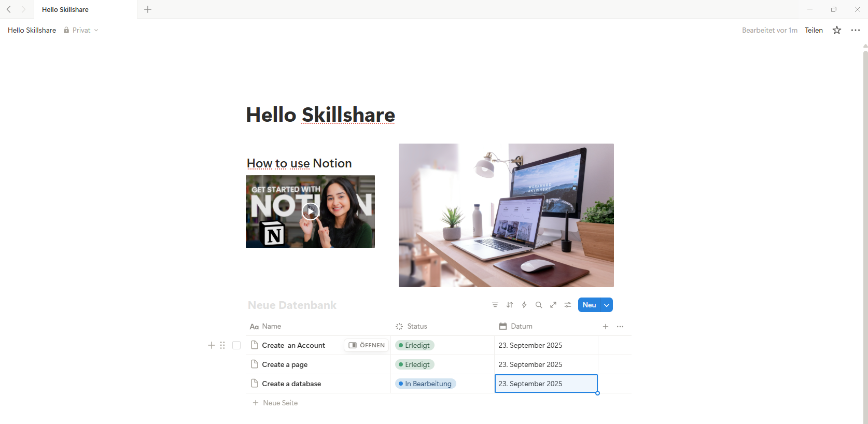Open database in full page view
Image resolution: width=868 pixels, height=424 pixels.
(x=553, y=305)
